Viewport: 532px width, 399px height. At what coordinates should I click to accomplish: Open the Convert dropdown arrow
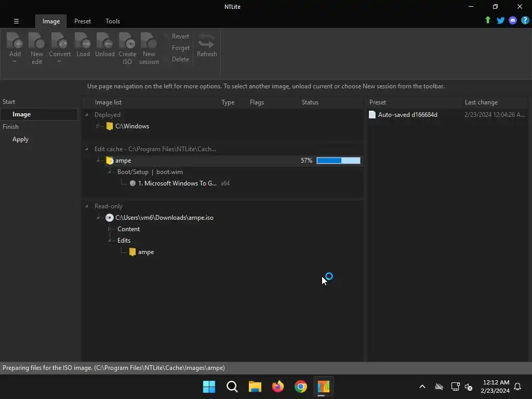click(x=59, y=61)
